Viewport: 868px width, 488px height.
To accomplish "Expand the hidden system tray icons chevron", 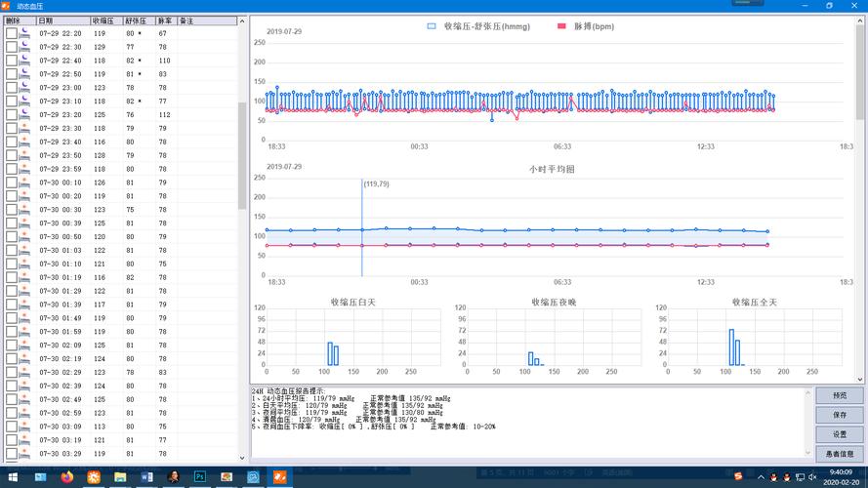I will [x=762, y=477].
